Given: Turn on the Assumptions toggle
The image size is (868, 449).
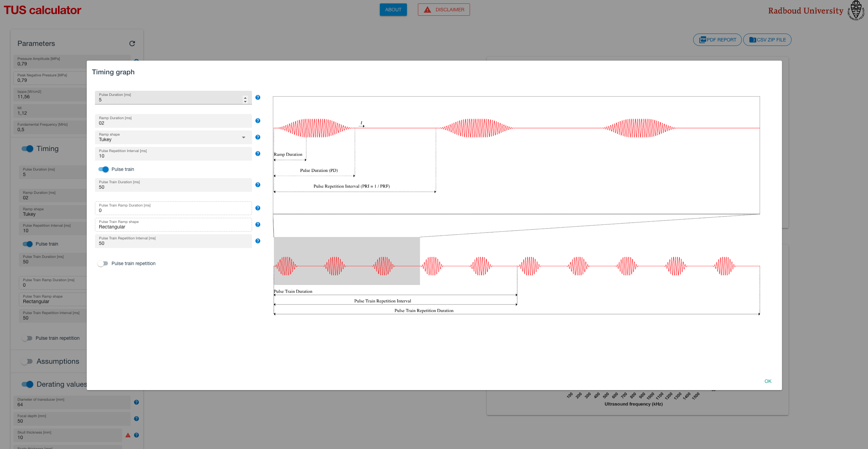Looking at the screenshot, I should pyautogui.click(x=27, y=361).
